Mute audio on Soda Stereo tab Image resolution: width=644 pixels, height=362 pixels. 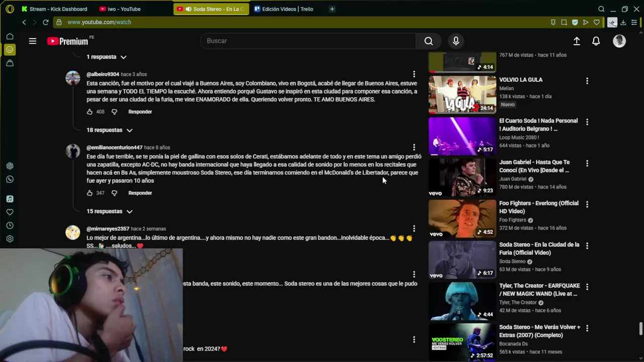pyautogui.click(x=189, y=9)
